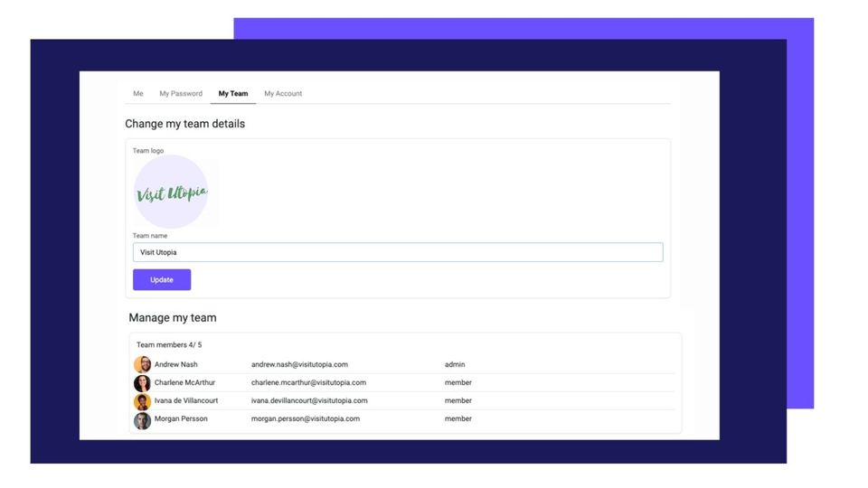Click the Team name label

[149, 236]
